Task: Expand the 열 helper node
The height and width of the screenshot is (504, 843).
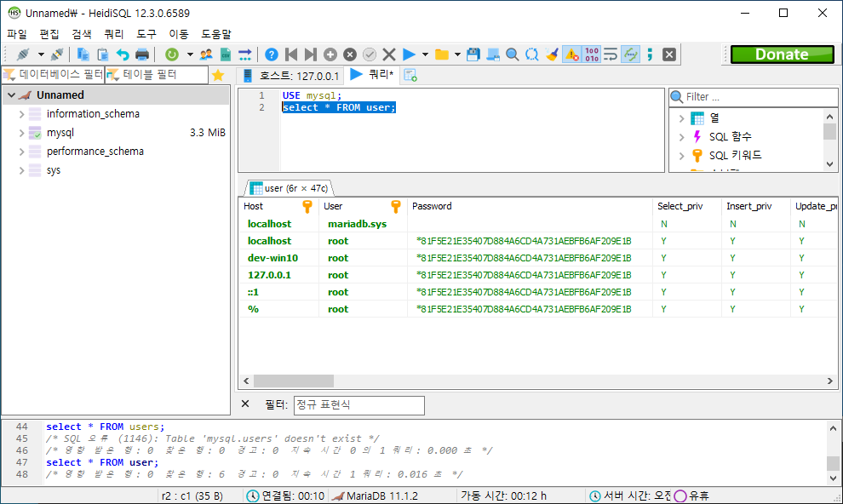Action: 682,118
